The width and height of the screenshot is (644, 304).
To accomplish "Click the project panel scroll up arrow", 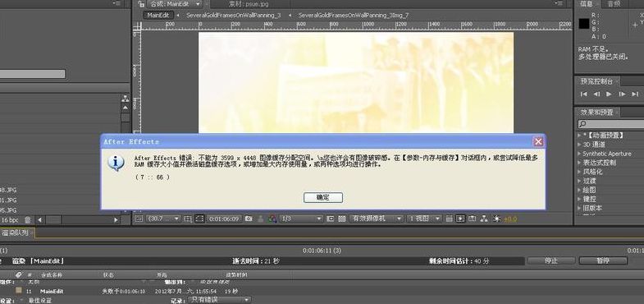I will [126, 108].
